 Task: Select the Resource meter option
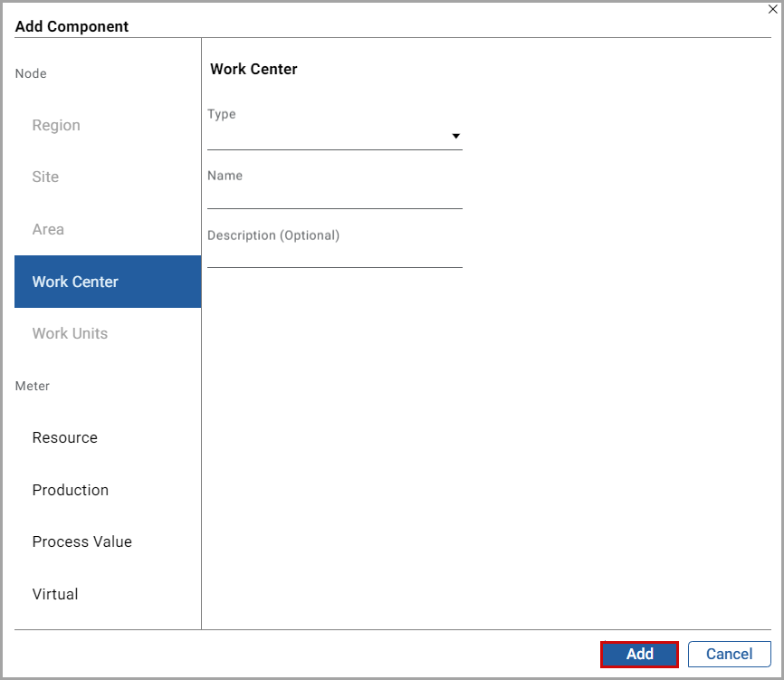[64, 437]
